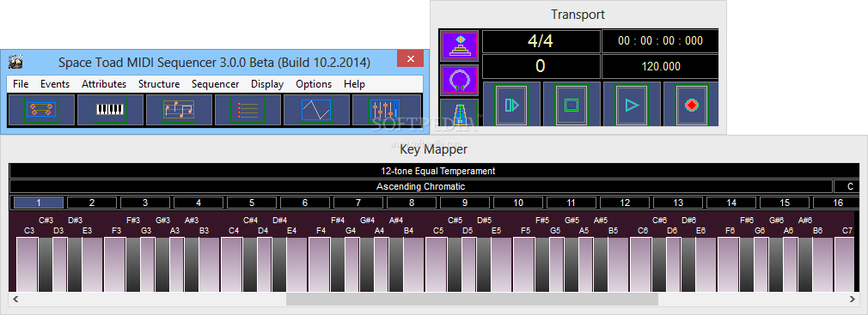Click the 00 : 00 : 00 : 000 time display
Screen dimensions: 868x315
[660, 41]
